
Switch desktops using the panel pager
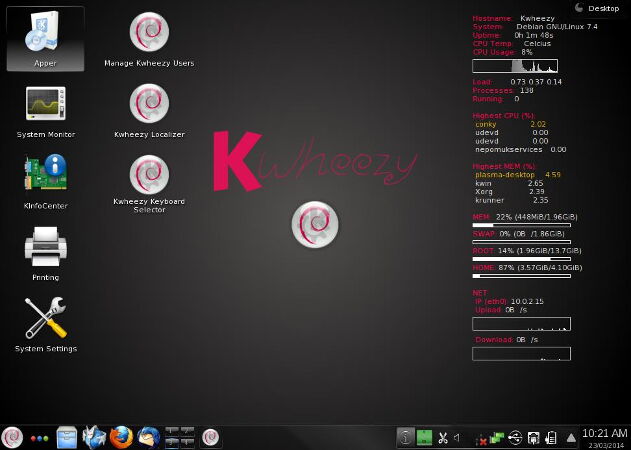click(x=179, y=437)
